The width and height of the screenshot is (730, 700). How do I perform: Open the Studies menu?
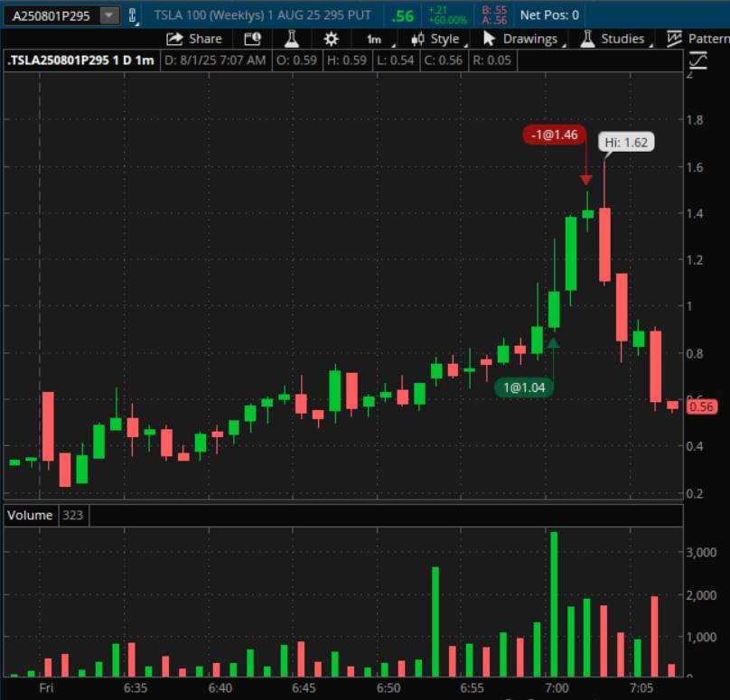[615, 39]
